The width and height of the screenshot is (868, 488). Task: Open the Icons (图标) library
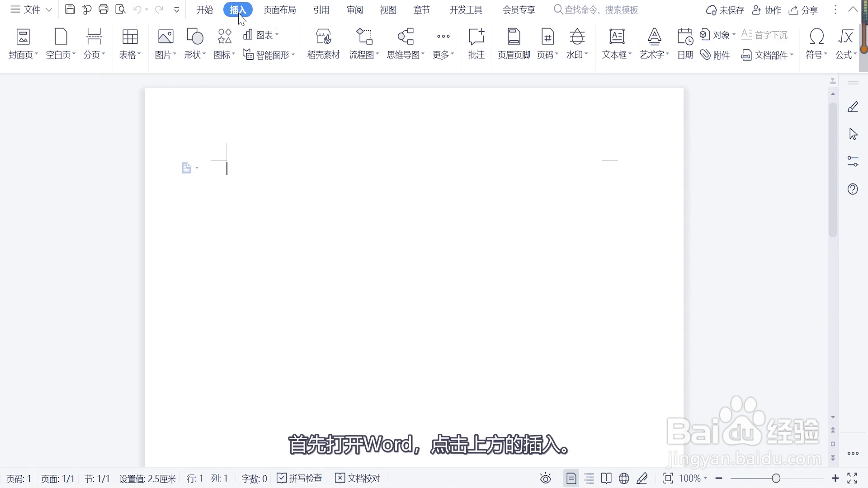(224, 44)
